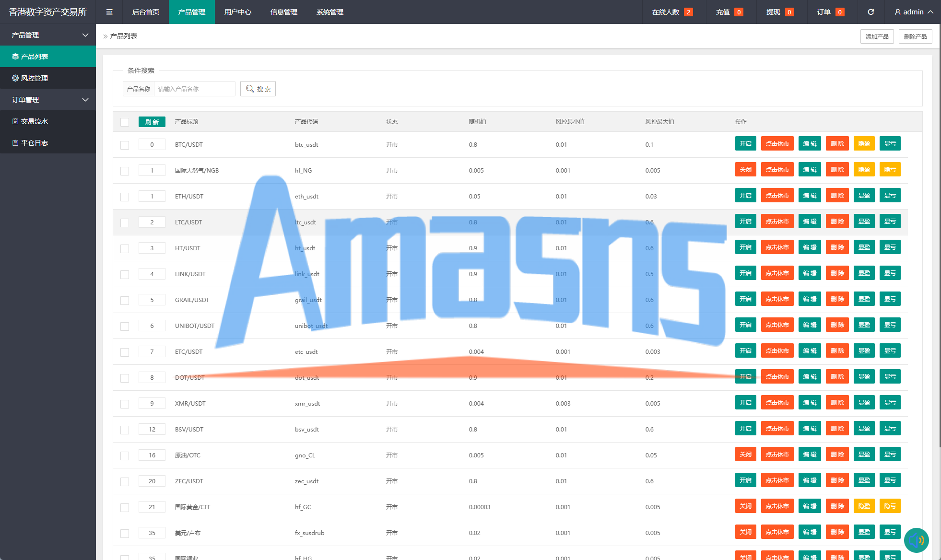The image size is (941, 560).
Task: Click the refresh icon in top bar
Action: [x=870, y=12]
